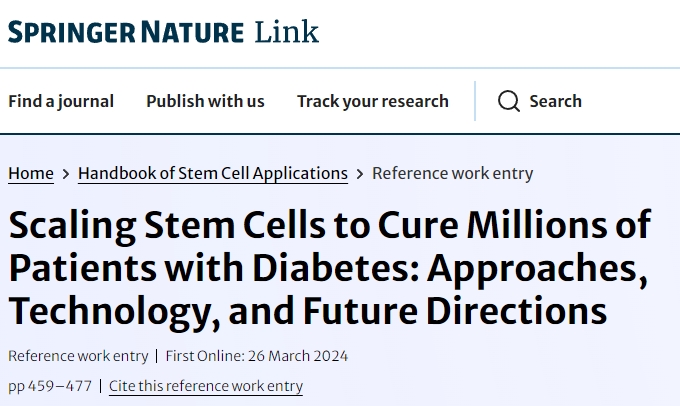
Task: Click the page range 'pp 459–477'
Action: point(49,386)
